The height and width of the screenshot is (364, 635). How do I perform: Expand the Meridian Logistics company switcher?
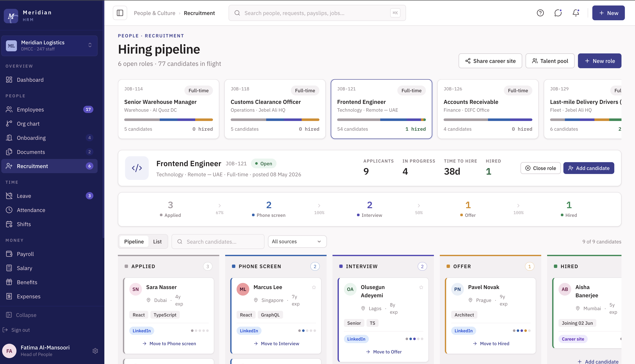click(x=49, y=46)
